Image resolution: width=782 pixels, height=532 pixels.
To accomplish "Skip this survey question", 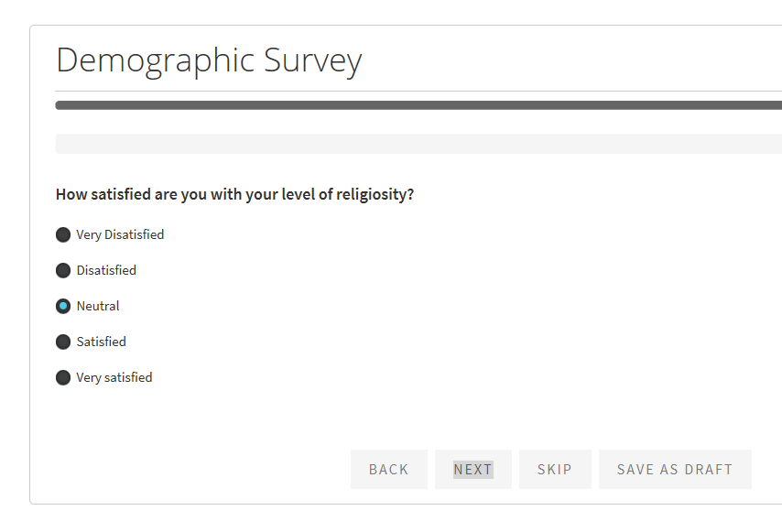I will 554,469.
